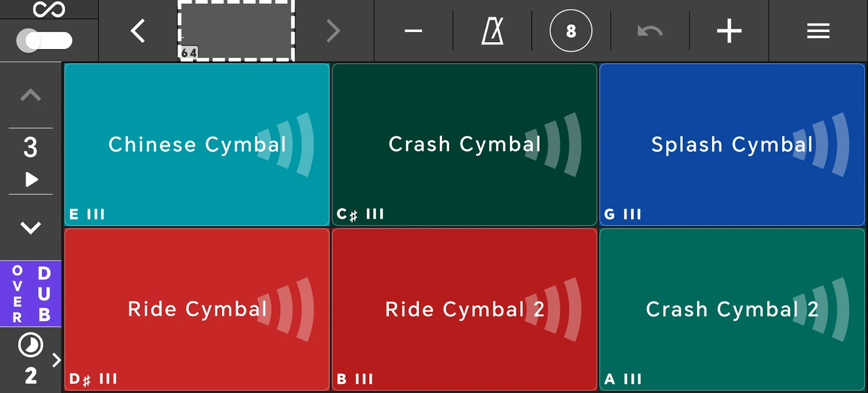Tap the pattern play toggle for track 3
Screen dimensions: 868x393
pos(30,180)
